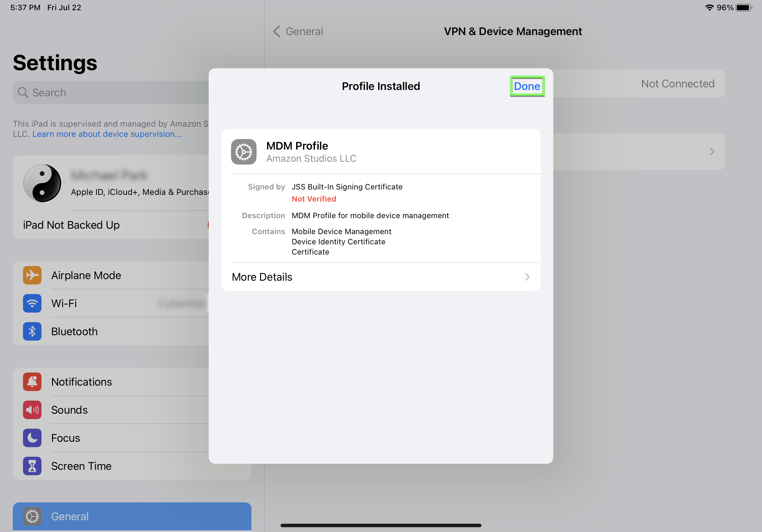The width and height of the screenshot is (762, 532).
Task: Tap the Focus moon icon
Action: (x=32, y=438)
